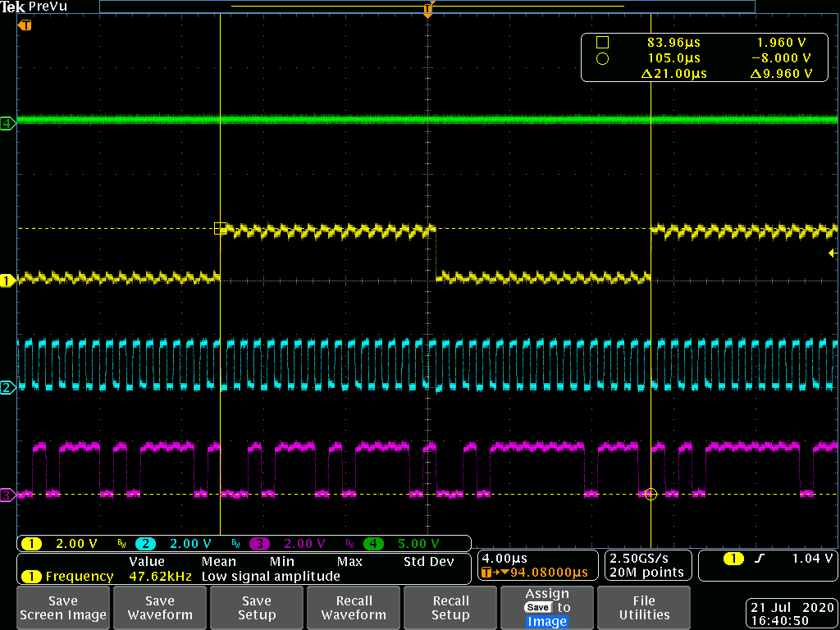Select the circle cursor marker on the waveform
Image resolution: width=840 pixels, height=630 pixels.
651,495
